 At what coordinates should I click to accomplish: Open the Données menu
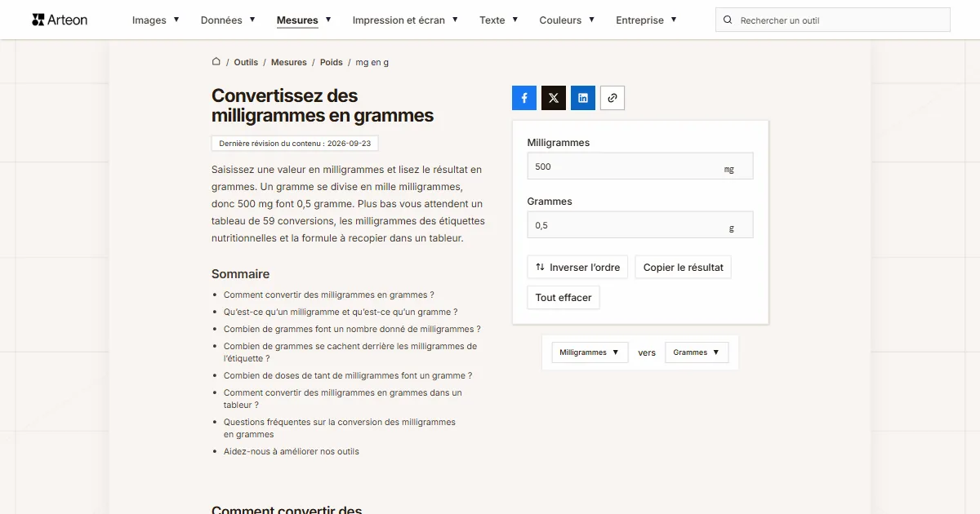click(x=228, y=20)
